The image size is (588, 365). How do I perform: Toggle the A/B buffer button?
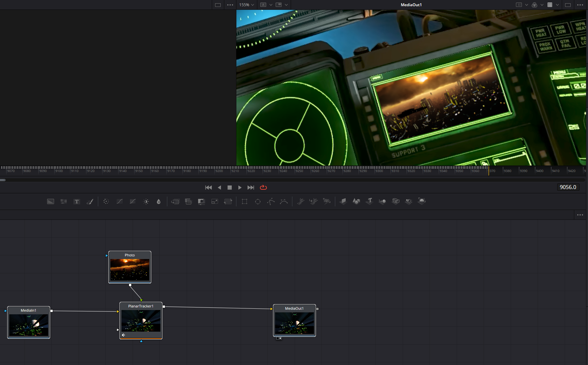coord(263,5)
